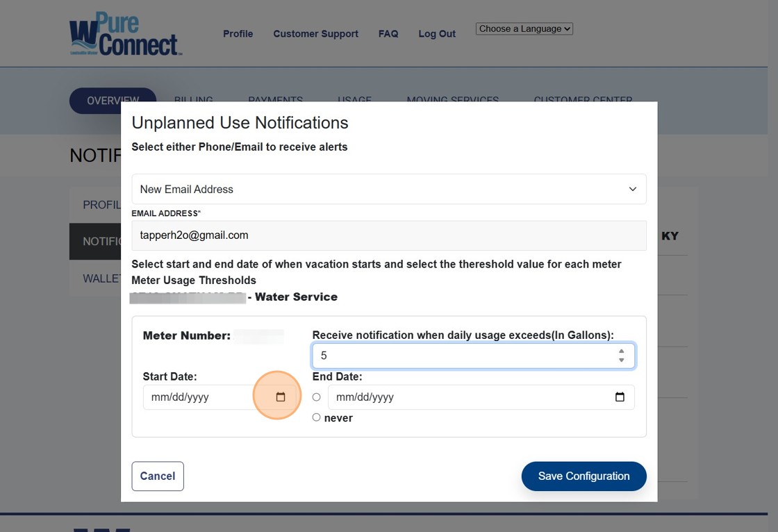Increase gallons threshold with up arrow
Viewport: 778px width, 532px height.
click(x=621, y=351)
